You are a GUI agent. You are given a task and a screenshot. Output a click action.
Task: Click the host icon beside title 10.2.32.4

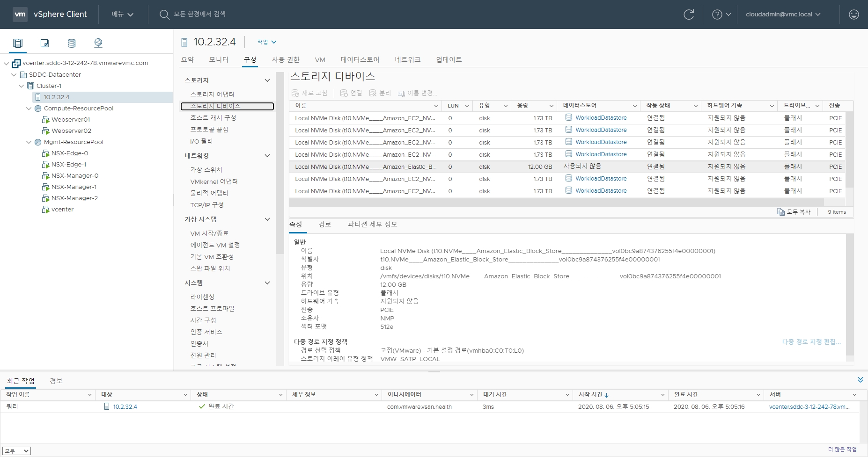pos(184,42)
